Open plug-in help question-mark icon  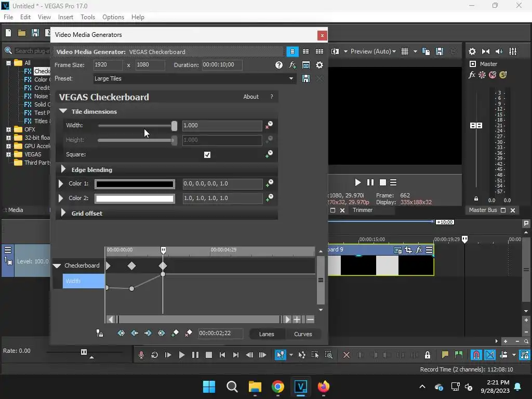point(279,65)
